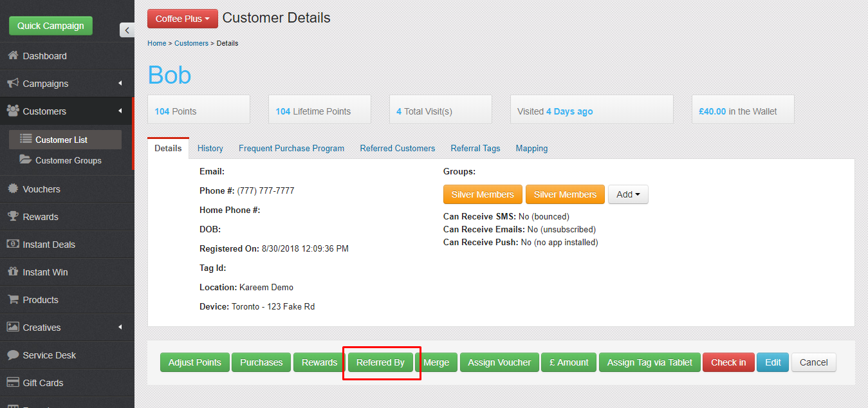Click the Rewards trophy icon

point(12,217)
